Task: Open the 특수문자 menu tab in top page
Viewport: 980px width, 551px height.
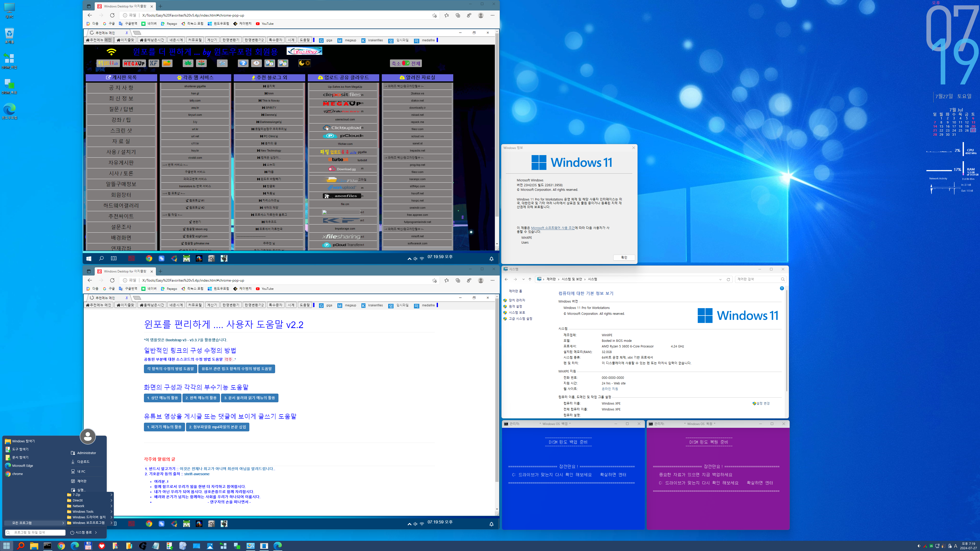Action: click(x=275, y=40)
